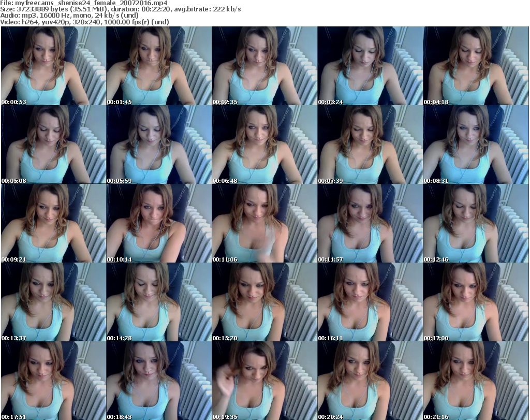Viewport: 530px width, 420px height.
Task: Open the frame stamped 00:05:08
Action: click(x=53, y=144)
